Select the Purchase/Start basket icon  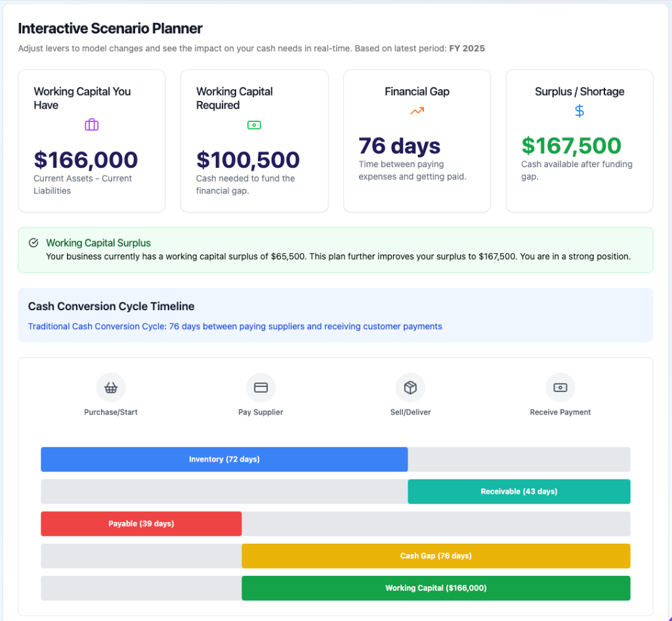point(111,388)
